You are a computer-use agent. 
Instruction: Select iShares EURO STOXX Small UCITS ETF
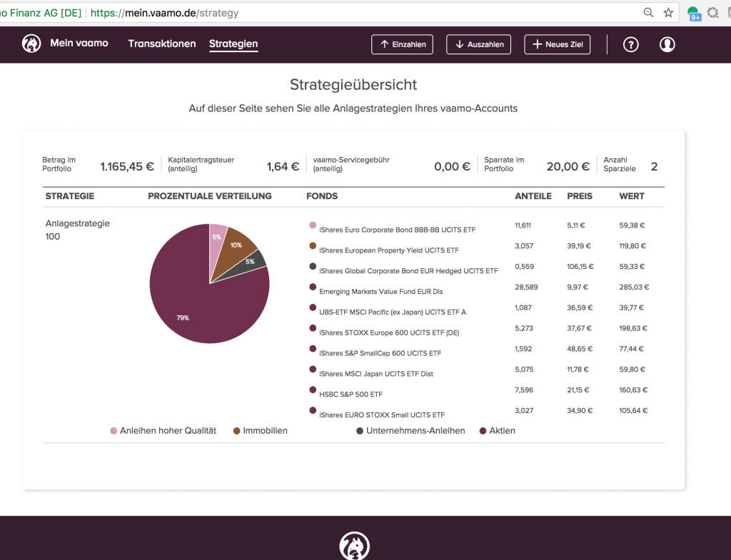pyautogui.click(x=382, y=414)
